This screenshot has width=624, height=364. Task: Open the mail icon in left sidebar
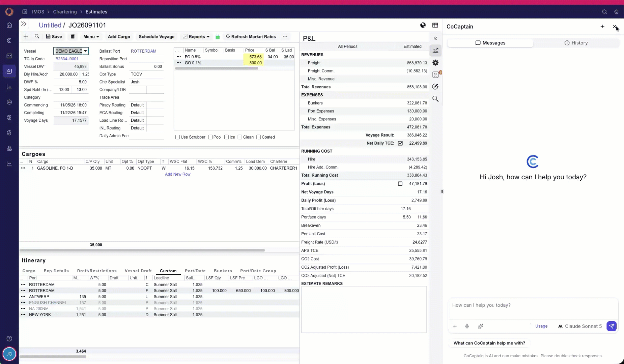9,56
